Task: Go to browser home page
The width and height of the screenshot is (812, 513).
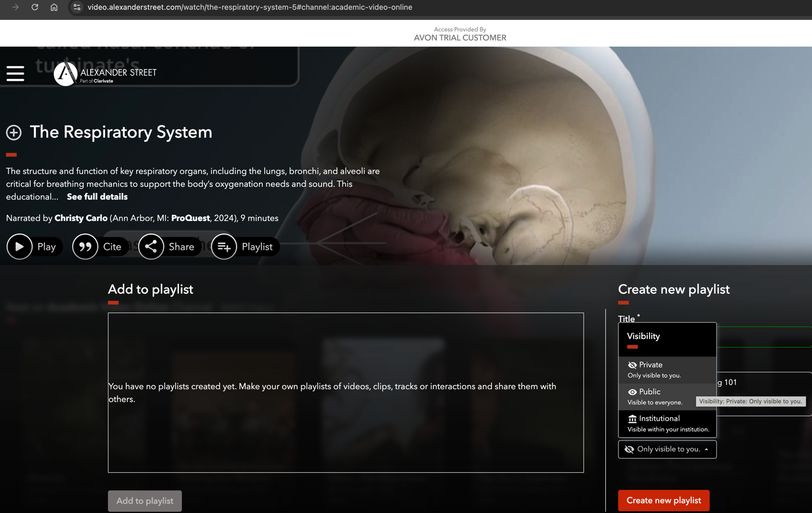Action: pos(54,7)
